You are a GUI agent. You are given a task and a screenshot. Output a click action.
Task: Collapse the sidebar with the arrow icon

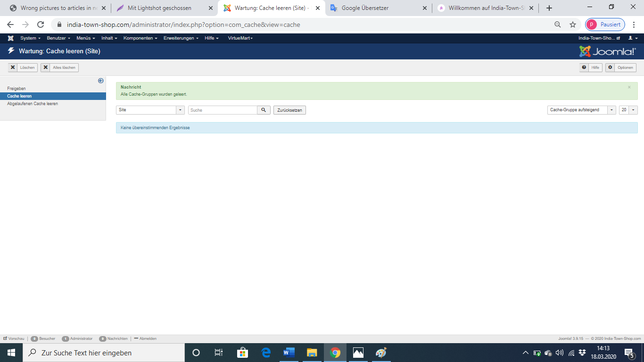[x=101, y=81]
